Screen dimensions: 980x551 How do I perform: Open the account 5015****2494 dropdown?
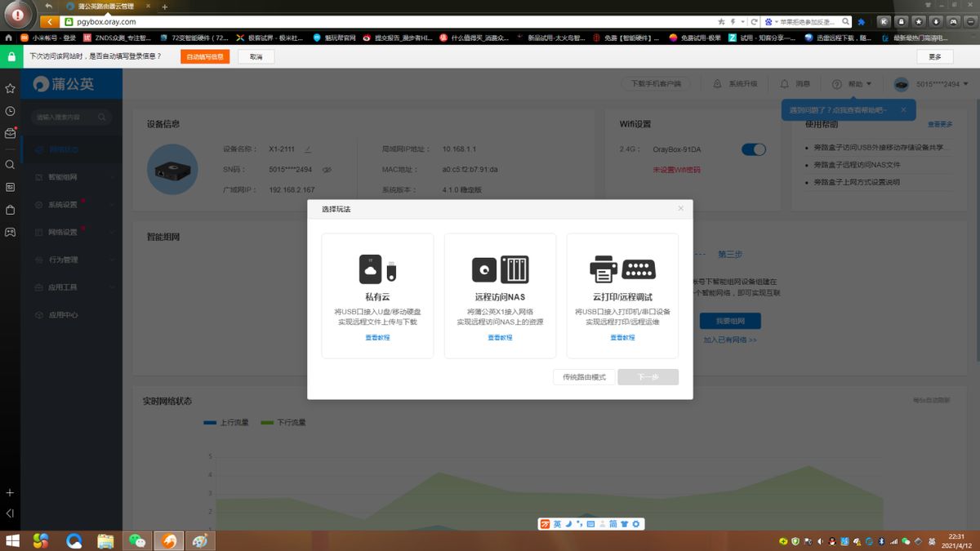point(931,84)
